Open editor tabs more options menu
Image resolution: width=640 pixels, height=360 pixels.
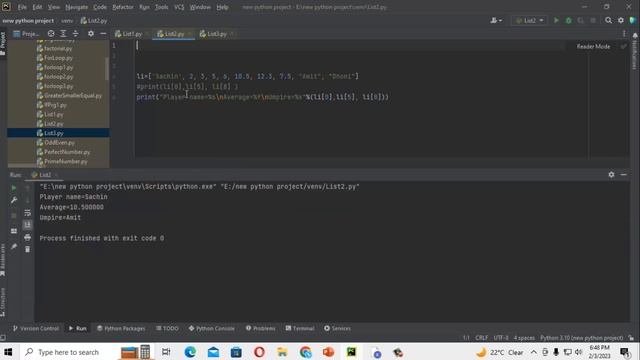624,33
